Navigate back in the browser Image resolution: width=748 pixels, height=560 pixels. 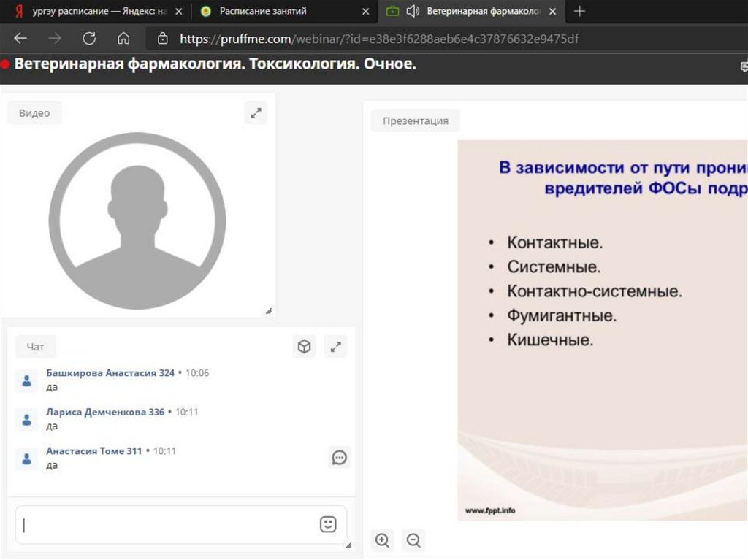[20, 39]
